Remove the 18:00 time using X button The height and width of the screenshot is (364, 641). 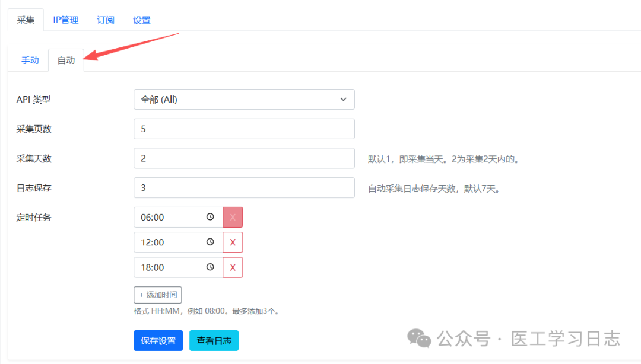pos(232,267)
